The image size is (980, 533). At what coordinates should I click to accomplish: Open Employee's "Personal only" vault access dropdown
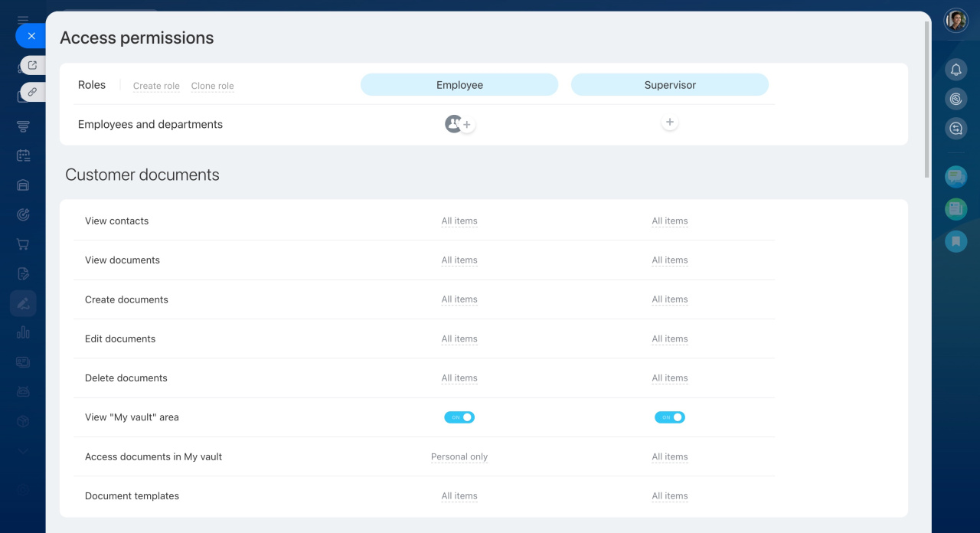459,457
